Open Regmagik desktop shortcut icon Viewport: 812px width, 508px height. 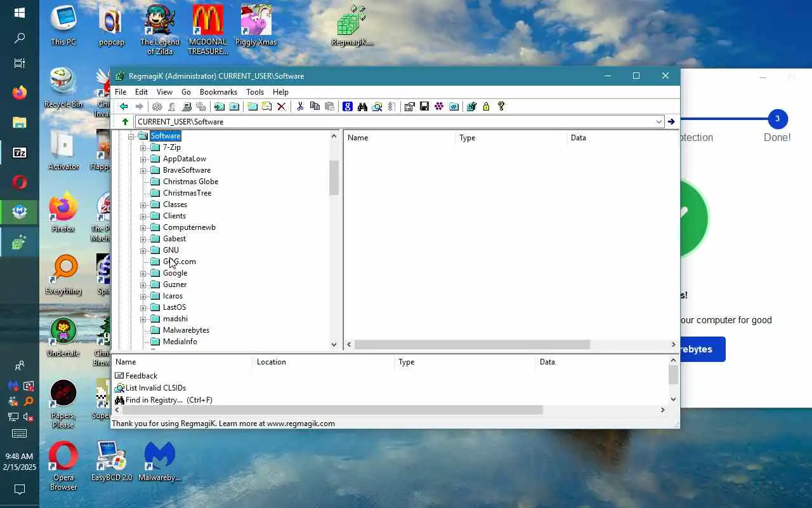click(352, 25)
